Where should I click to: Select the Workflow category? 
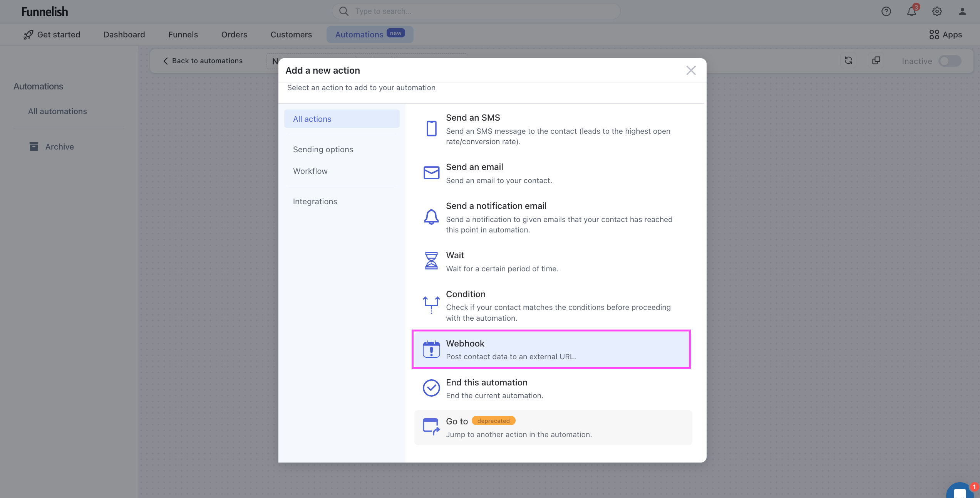[x=310, y=171]
